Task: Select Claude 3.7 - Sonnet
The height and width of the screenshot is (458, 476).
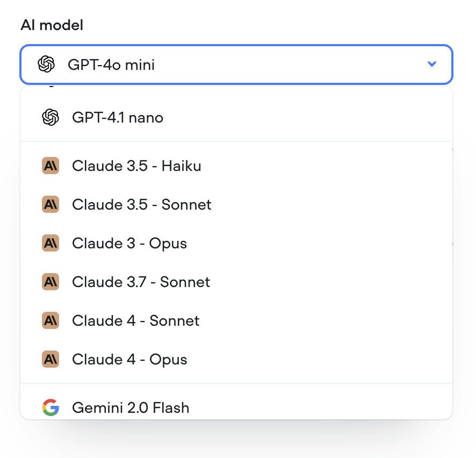Action: tap(141, 282)
